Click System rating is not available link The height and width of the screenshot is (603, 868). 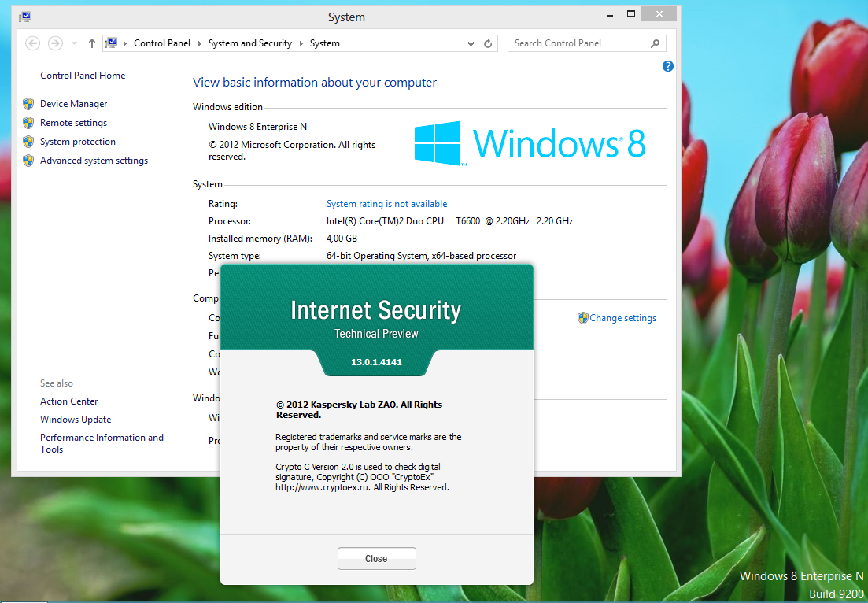386,204
